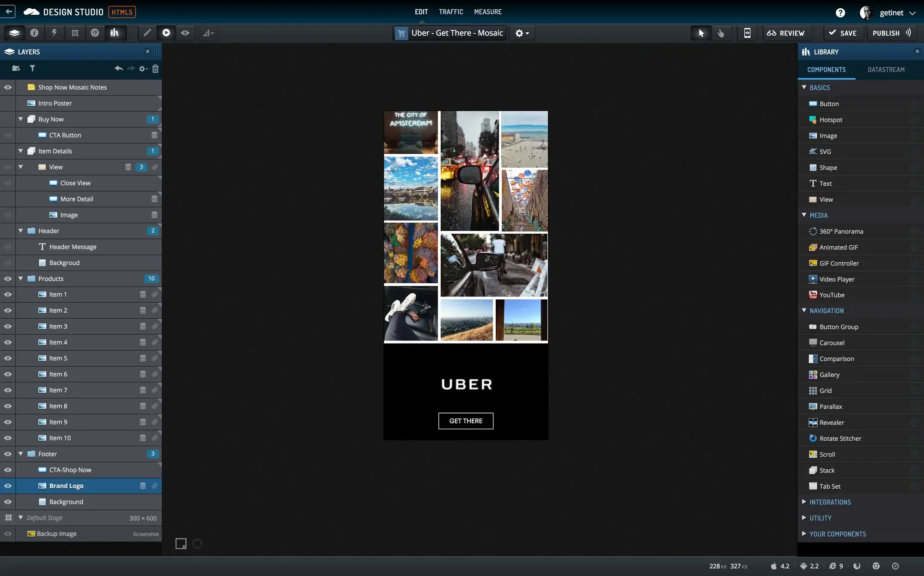Click the layers filter funnel icon
The image size is (924, 576).
pos(32,68)
